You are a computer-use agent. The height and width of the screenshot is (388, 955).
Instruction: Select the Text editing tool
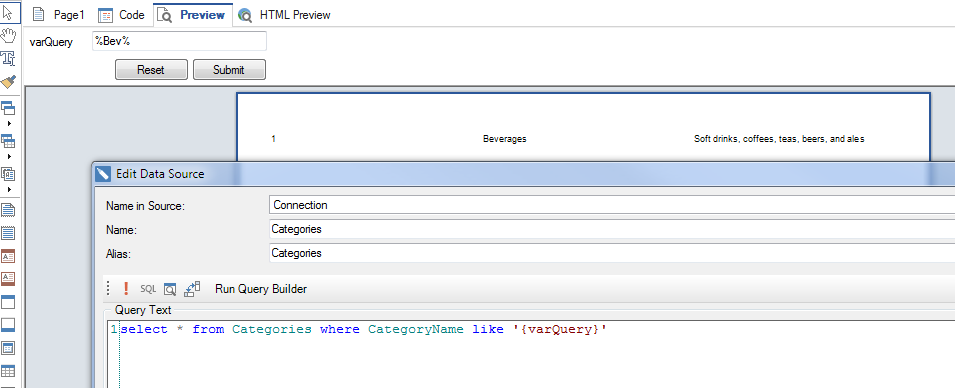(9, 58)
